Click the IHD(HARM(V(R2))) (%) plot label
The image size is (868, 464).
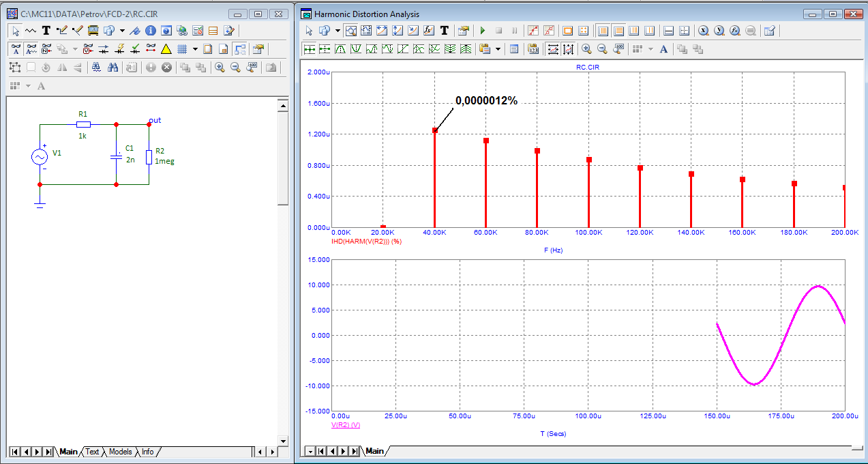(365, 241)
